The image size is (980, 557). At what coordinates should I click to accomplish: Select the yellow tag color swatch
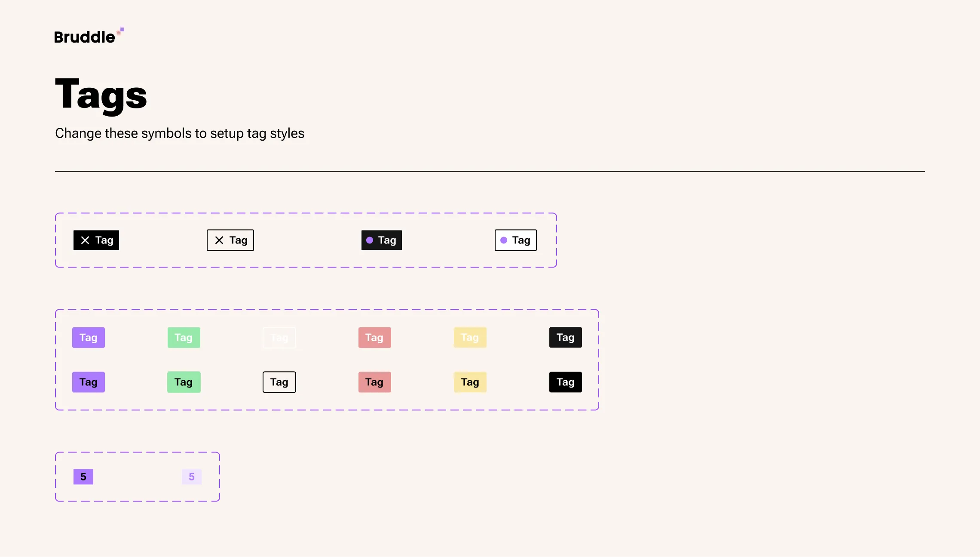(469, 337)
